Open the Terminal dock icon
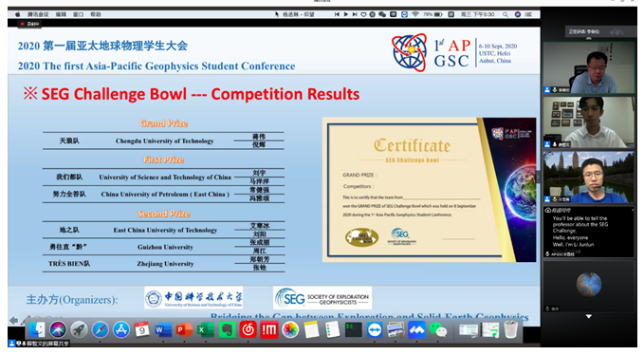This screenshot has width=644, height=355. click(x=353, y=329)
